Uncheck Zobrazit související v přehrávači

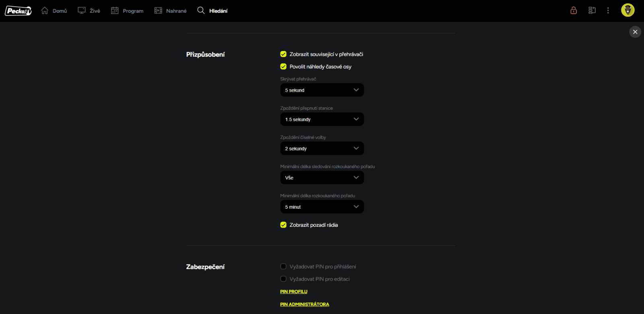(x=283, y=54)
